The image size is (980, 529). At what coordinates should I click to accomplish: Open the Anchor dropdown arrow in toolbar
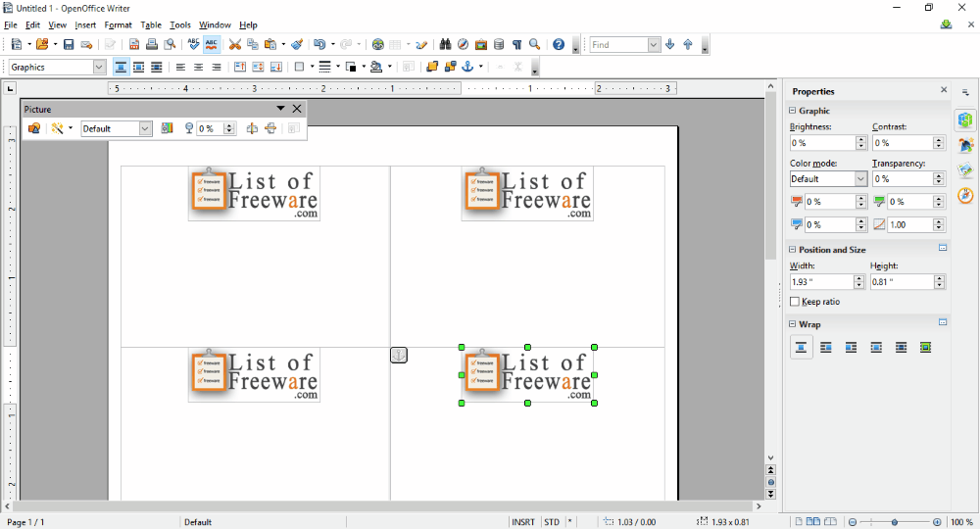click(480, 67)
